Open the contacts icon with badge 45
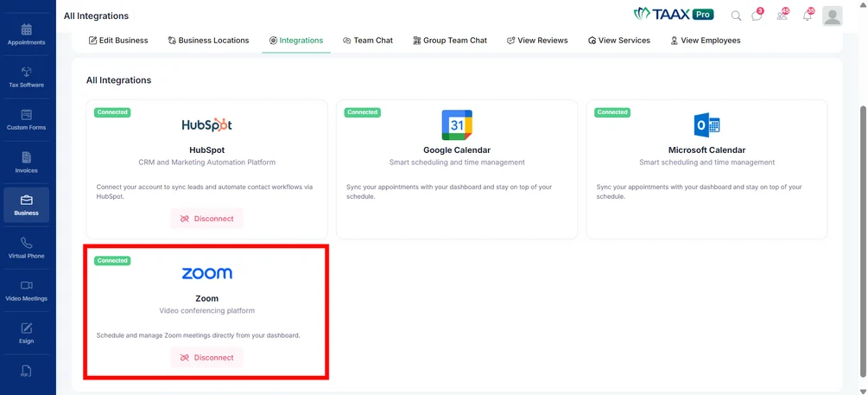868x395 pixels. (x=782, y=15)
